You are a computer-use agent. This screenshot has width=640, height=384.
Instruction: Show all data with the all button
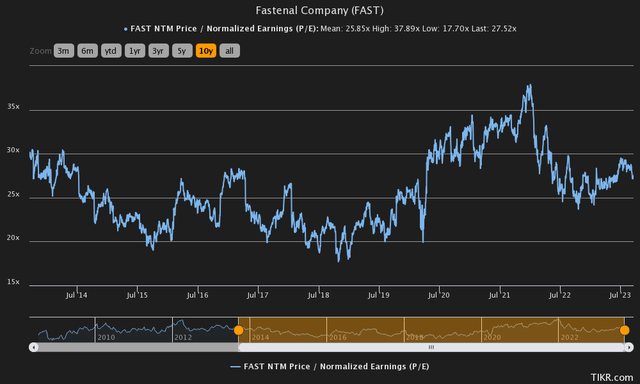(229, 51)
